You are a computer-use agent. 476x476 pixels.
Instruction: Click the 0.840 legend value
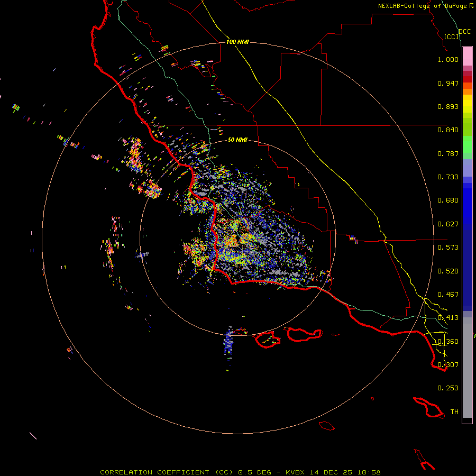[x=448, y=130]
